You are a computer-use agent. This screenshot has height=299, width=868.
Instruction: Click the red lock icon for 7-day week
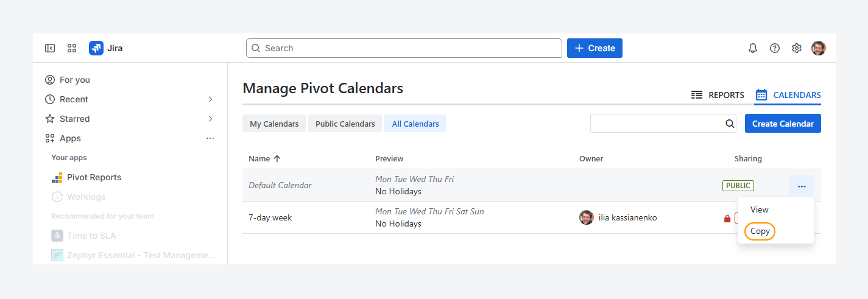click(727, 218)
